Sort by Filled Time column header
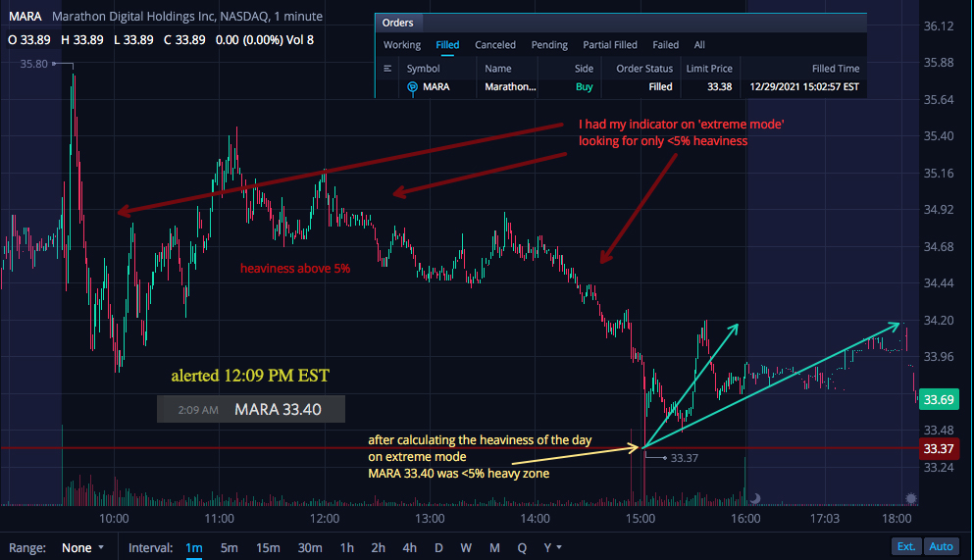Viewport: 974px width, 560px height. [836, 69]
